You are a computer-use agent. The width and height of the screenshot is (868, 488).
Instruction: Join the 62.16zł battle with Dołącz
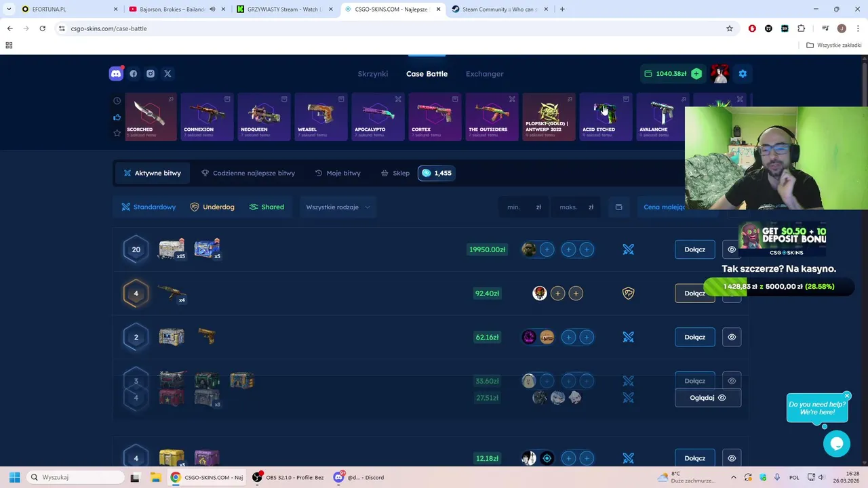pyautogui.click(x=695, y=337)
